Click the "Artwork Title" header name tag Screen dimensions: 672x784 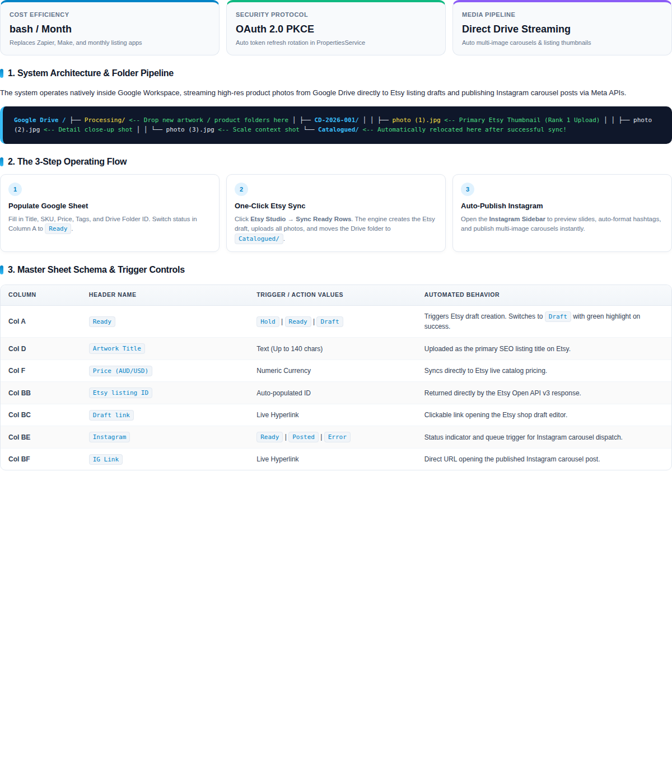pos(117,348)
